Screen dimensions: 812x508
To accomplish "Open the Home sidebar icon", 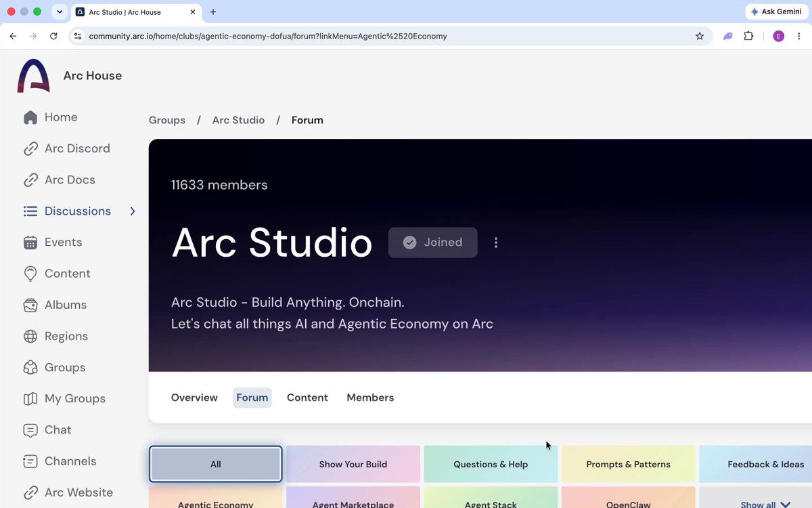I will pyautogui.click(x=30, y=117).
